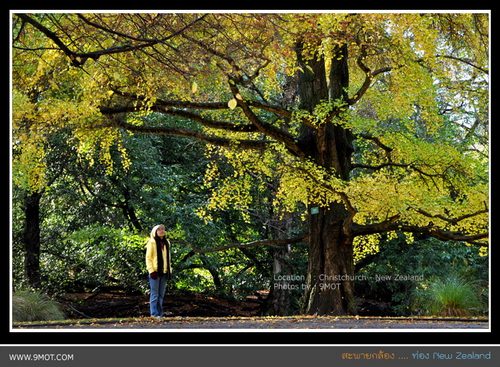Click the autumn tree photo
The width and height of the screenshot is (500, 367).
[250, 171]
